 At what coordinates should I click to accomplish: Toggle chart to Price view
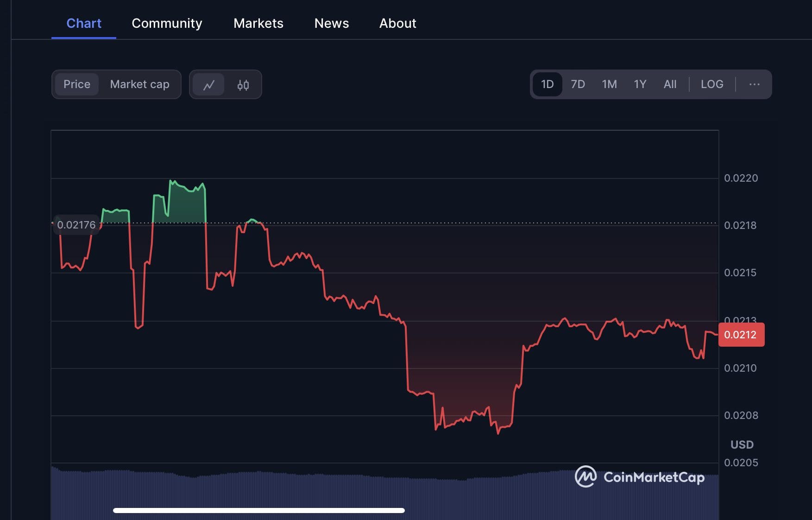pos(77,84)
